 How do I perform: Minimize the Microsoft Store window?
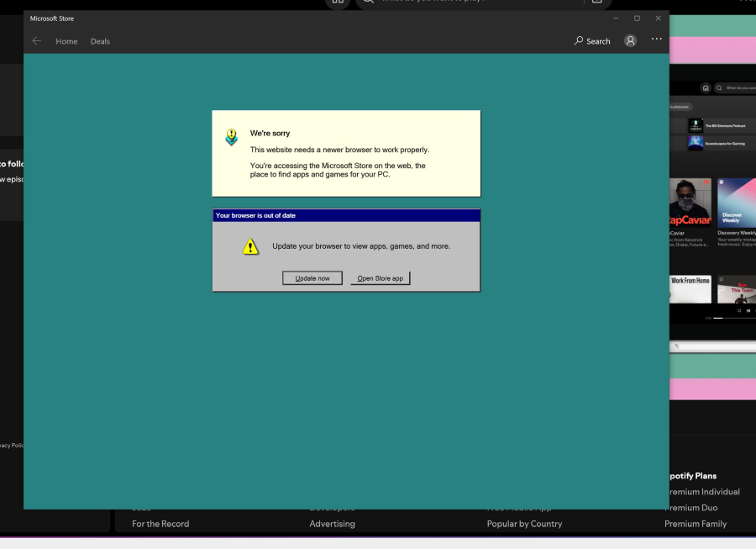click(x=616, y=18)
